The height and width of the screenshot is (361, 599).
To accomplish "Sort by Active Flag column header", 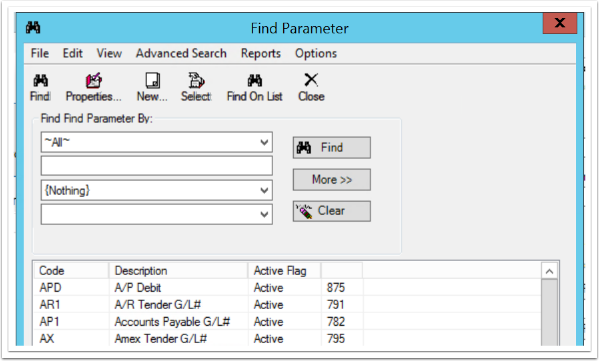I will coord(285,270).
